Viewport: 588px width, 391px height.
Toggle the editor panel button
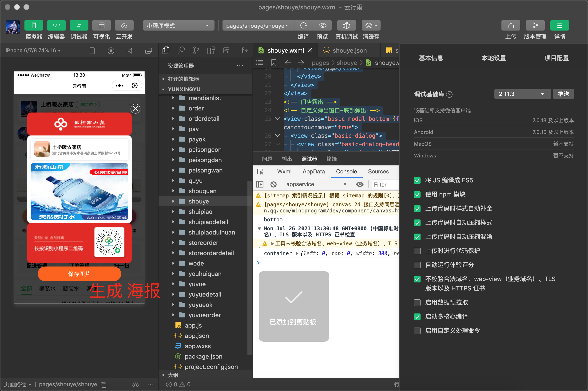coord(56,25)
